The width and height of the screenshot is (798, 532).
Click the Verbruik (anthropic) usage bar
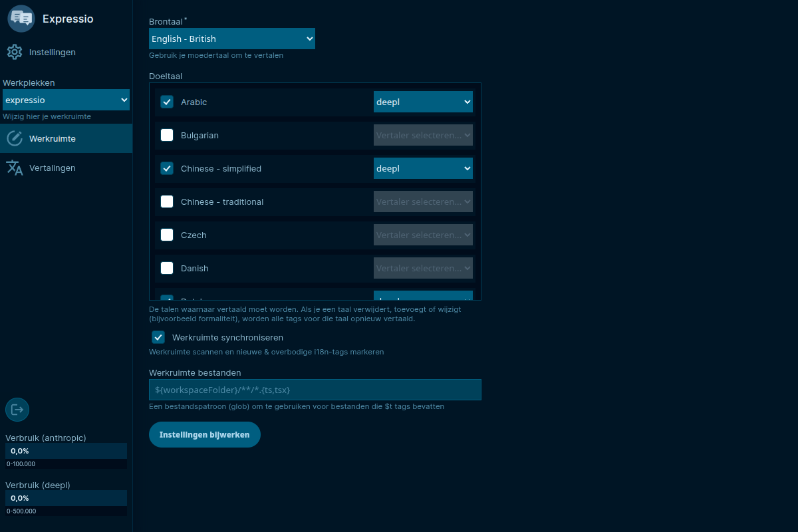coord(66,451)
